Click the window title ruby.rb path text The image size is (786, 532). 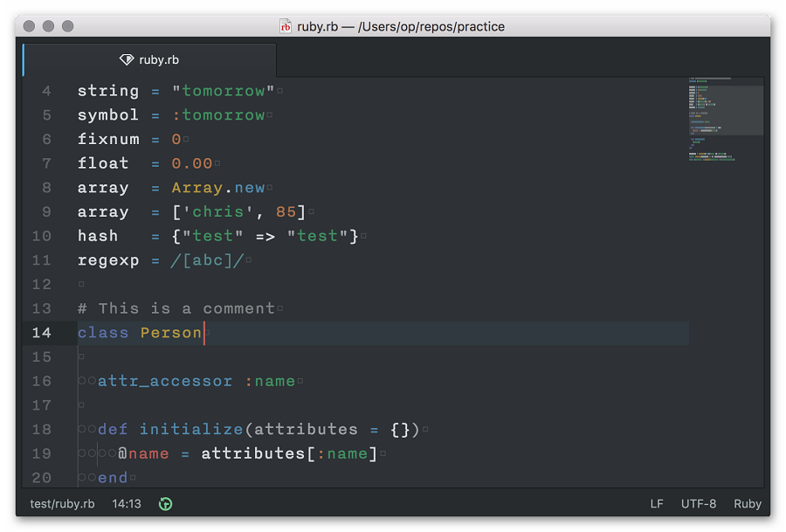(x=401, y=26)
